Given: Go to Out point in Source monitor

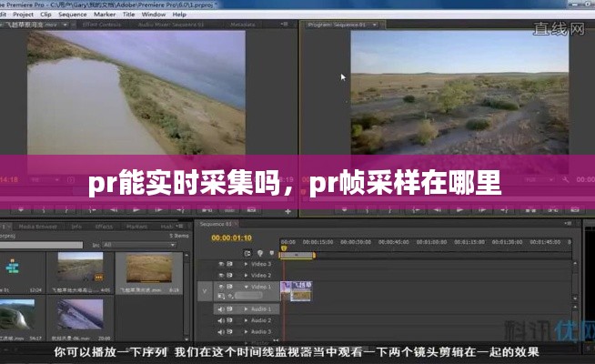Looking at the screenshot, I should 180,209.
